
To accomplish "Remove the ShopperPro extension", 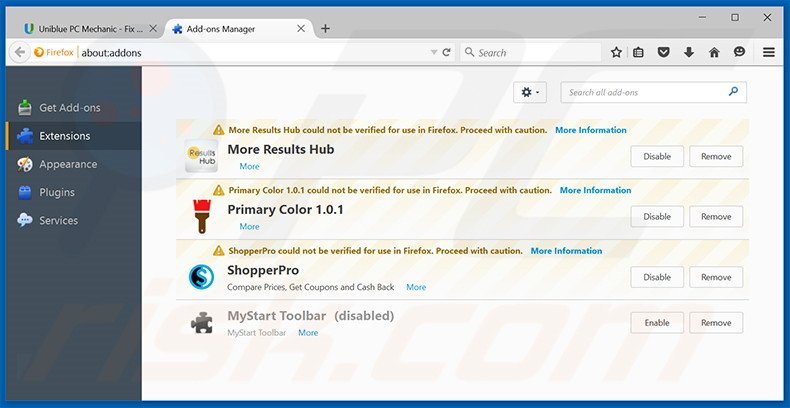I will point(716,278).
